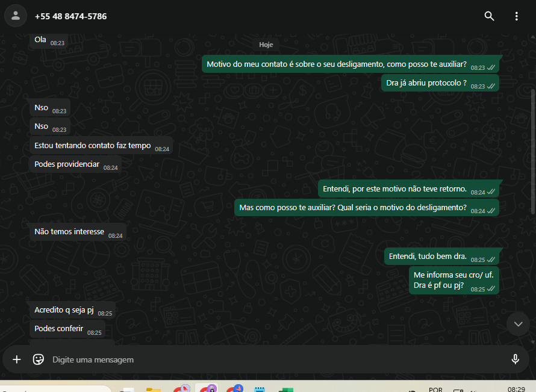The width and height of the screenshot is (536, 392).
Task: Select the 'Podes providenciar' message
Action: click(x=75, y=164)
